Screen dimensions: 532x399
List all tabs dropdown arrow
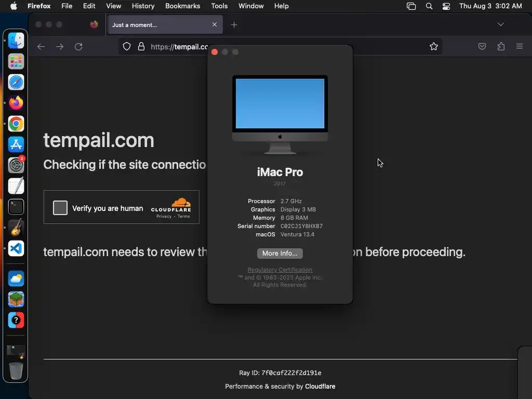[500, 24]
